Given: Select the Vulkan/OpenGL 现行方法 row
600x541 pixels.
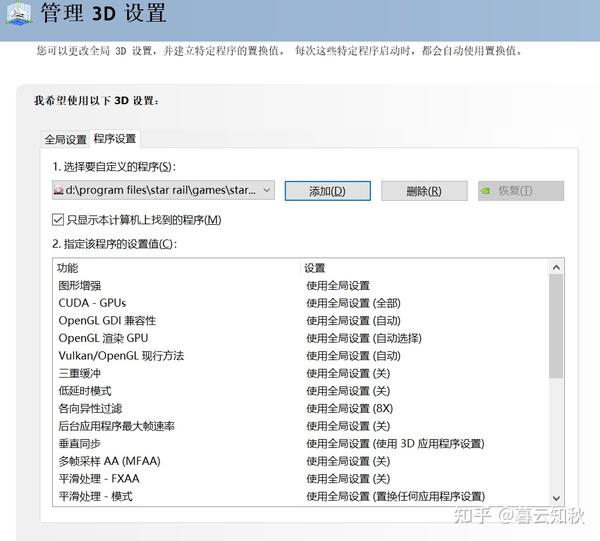Looking at the screenshot, I should 301,356.
